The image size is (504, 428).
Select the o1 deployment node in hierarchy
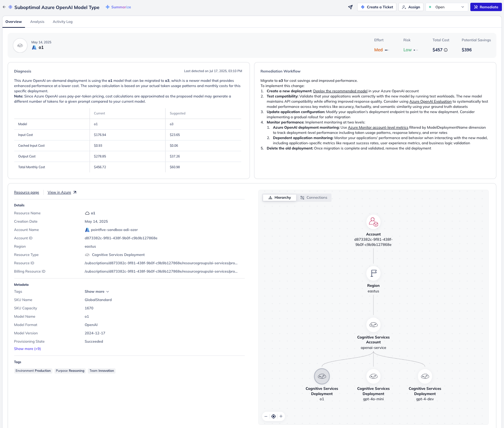coord(322,376)
